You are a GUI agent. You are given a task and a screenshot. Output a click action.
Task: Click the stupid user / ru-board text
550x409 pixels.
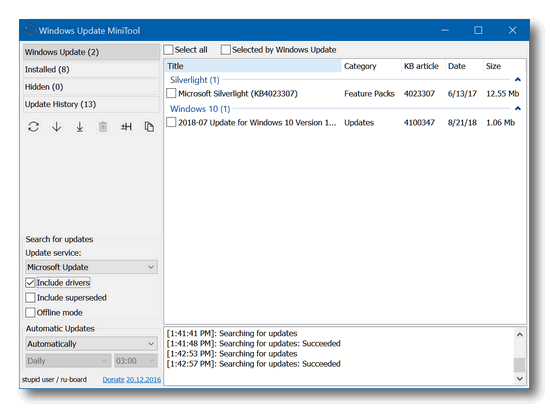(x=54, y=380)
